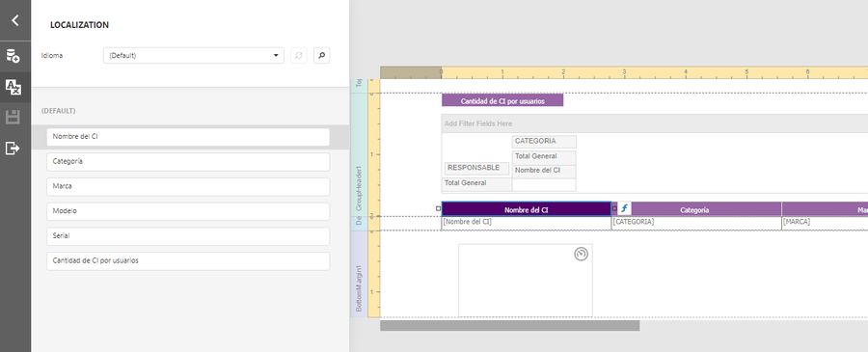Click the save disk icon
Viewport: 868px width, 352px height.
coord(13,118)
